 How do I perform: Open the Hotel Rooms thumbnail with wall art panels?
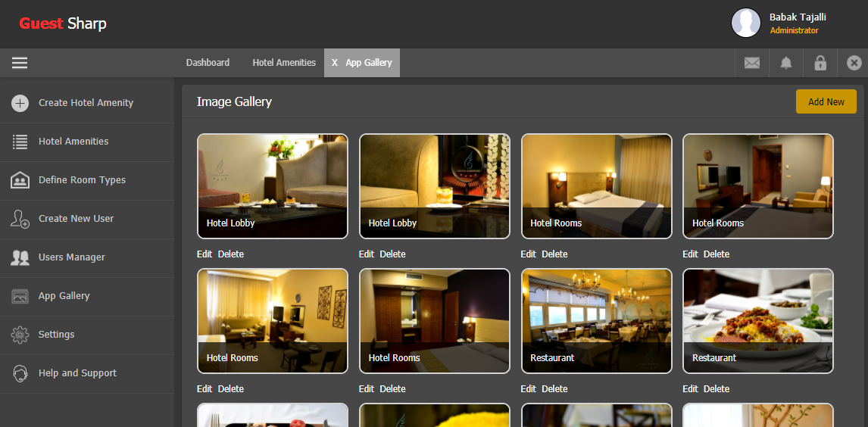pos(273,321)
